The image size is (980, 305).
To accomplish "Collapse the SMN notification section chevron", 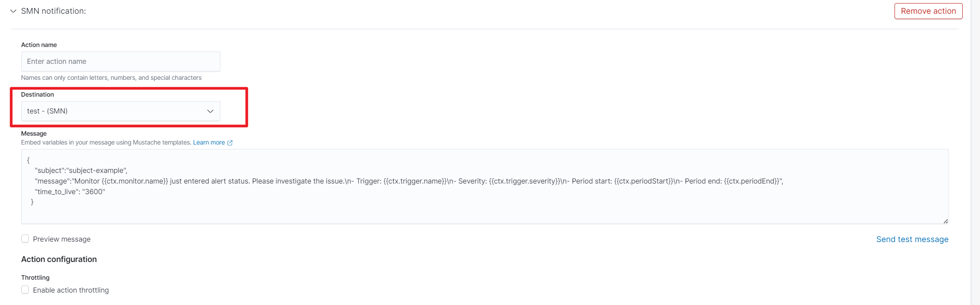I will pyautogui.click(x=13, y=11).
